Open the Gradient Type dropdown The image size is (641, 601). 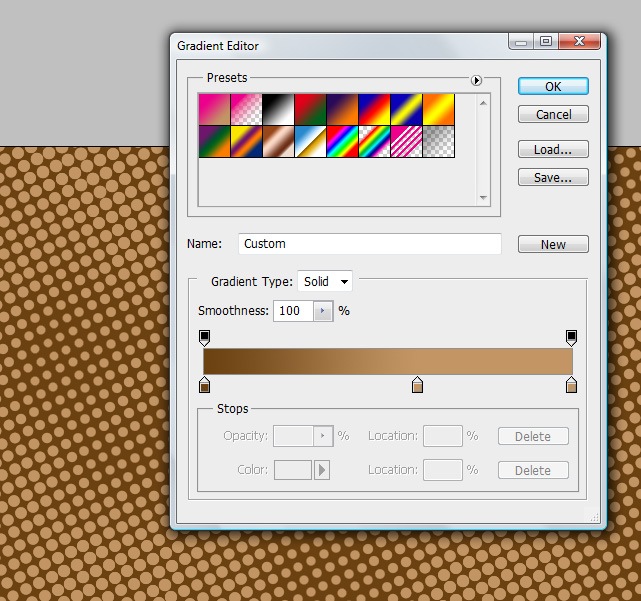click(325, 282)
